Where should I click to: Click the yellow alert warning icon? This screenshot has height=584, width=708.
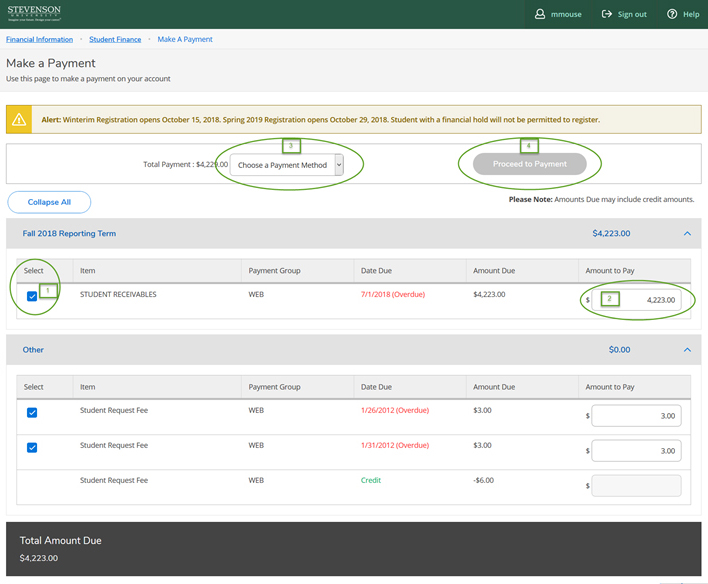tap(19, 120)
